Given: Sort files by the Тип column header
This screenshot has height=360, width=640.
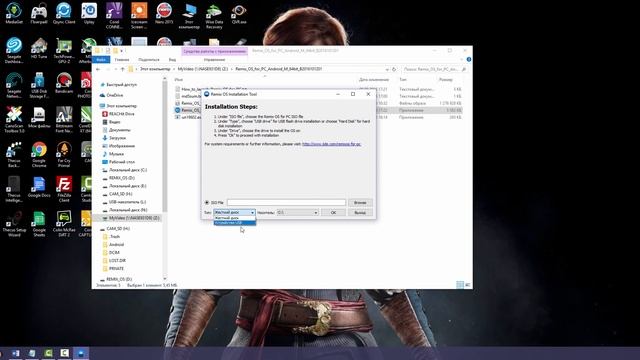Looking at the screenshot, I should pos(403,80).
